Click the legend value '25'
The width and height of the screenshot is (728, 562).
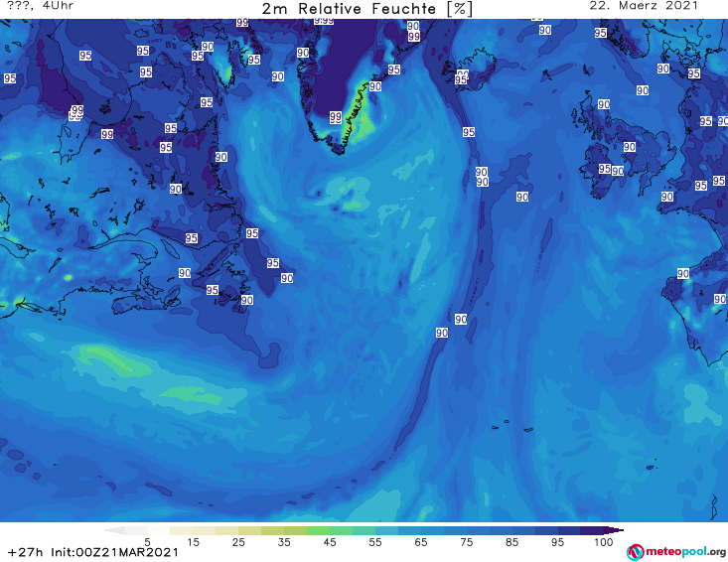[x=238, y=542]
